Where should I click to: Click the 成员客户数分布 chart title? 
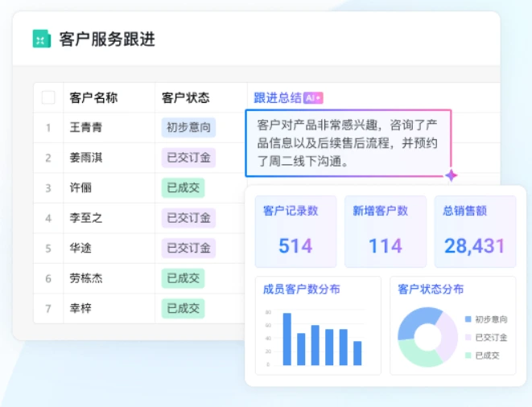pyautogui.click(x=301, y=290)
